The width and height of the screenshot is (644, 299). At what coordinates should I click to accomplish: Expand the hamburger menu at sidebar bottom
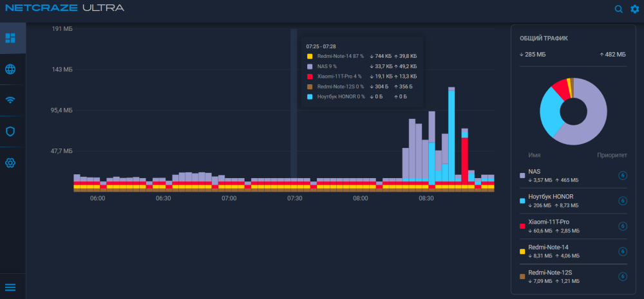tap(10, 287)
